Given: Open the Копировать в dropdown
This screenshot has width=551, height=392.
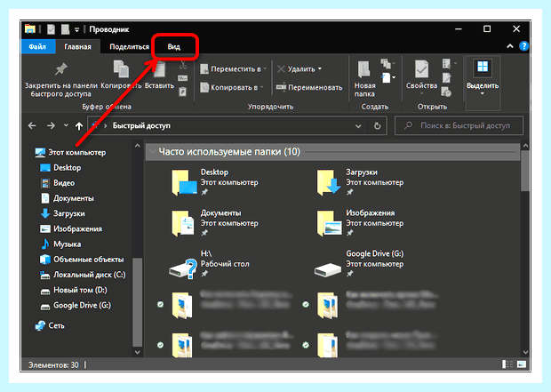Looking at the screenshot, I should click(232, 87).
